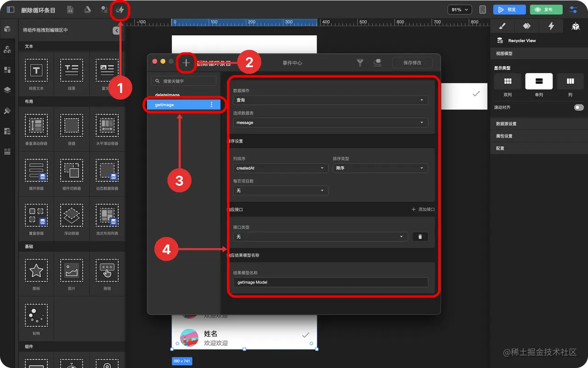
Task: Select the 浮动容器 floating container component
Action: (x=72, y=219)
